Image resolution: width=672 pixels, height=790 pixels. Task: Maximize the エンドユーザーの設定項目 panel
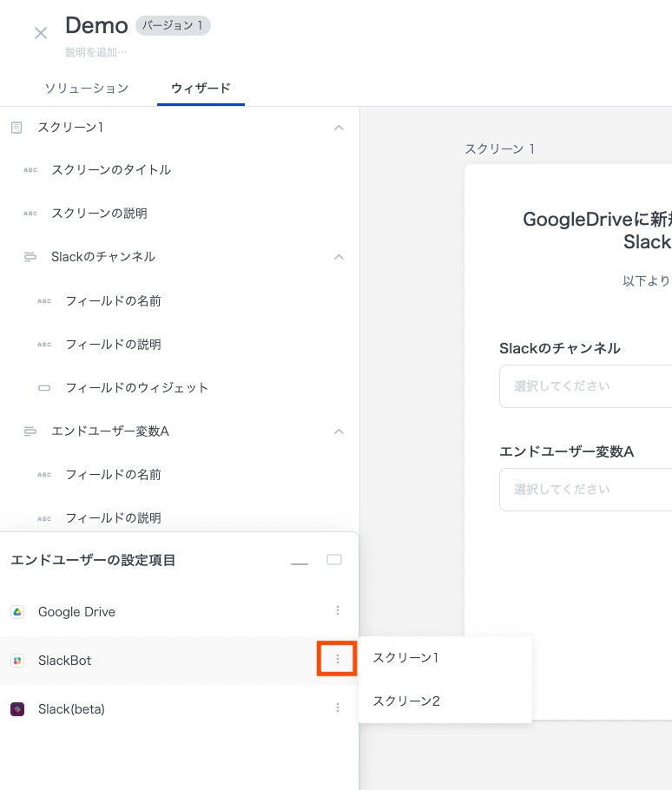[334, 560]
